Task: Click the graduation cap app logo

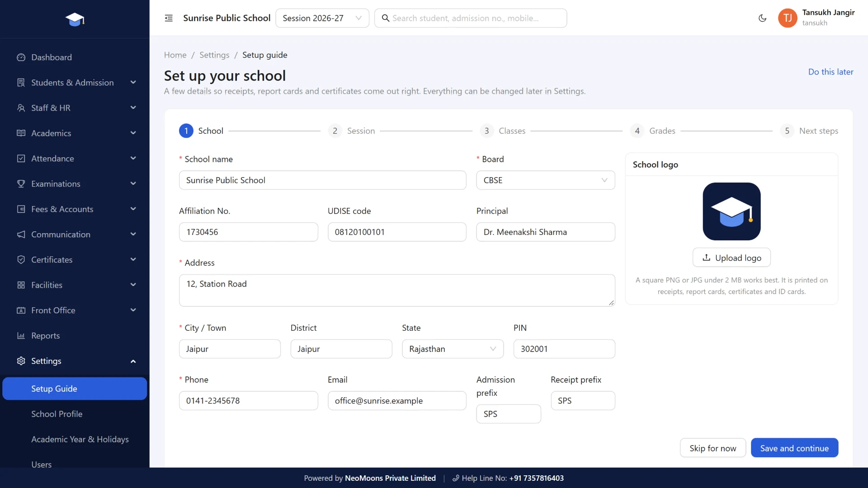Action: 75,19
